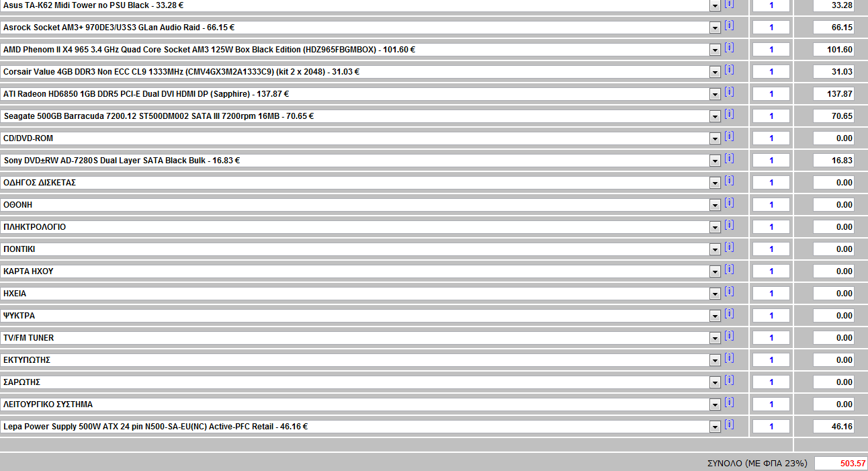The width and height of the screenshot is (868, 471).
Task: Expand the Lepa Power Supply dropdown
Action: click(715, 427)
